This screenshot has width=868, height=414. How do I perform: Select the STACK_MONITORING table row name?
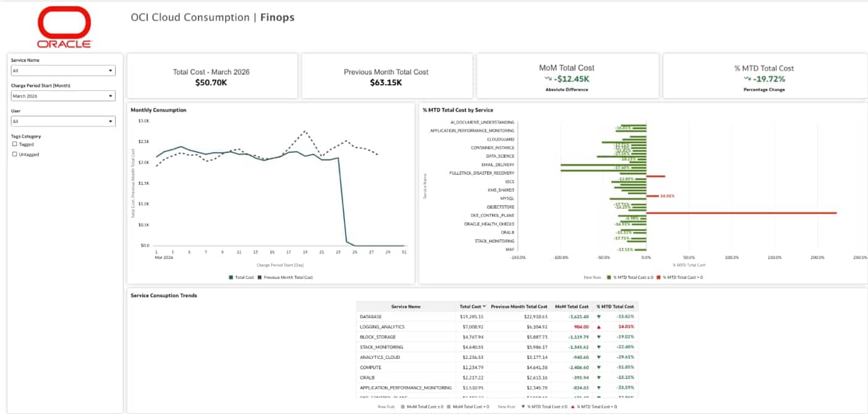(381, 347)
